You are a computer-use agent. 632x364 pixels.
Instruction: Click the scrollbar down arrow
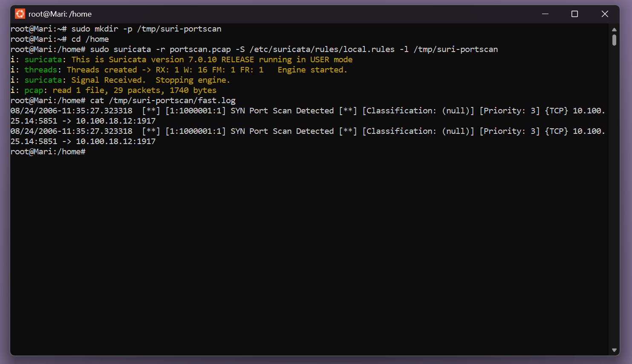tap(614, 350)
